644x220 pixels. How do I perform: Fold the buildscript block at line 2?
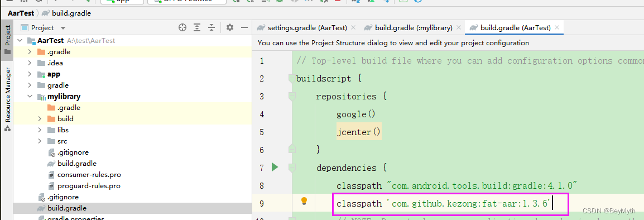click(x=292, y=78)
